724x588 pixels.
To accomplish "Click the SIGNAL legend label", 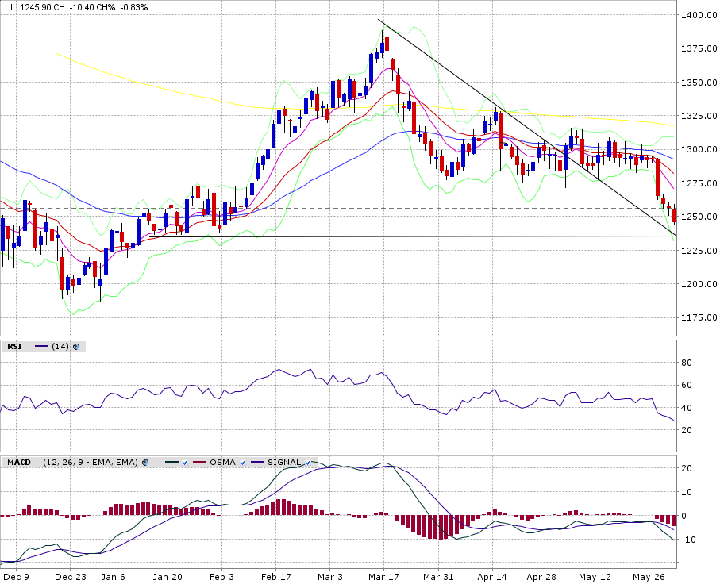I will tap(284, 462).
